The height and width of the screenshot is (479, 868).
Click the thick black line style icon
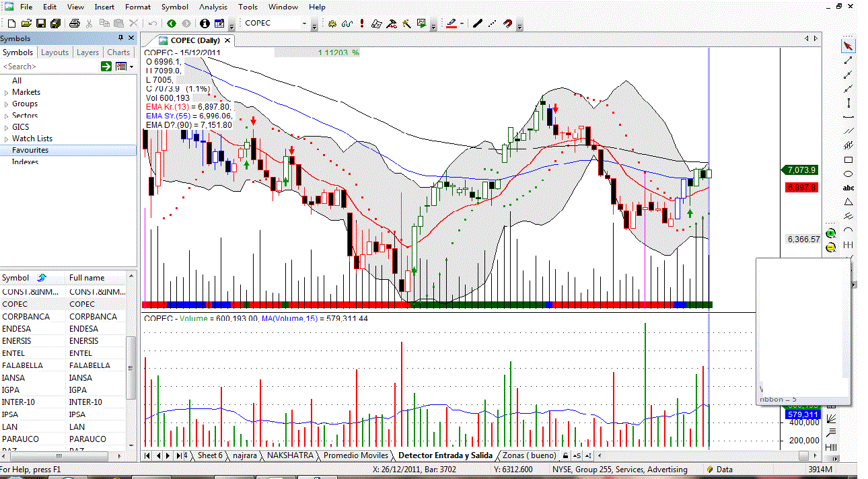click(x=477, y=23)
